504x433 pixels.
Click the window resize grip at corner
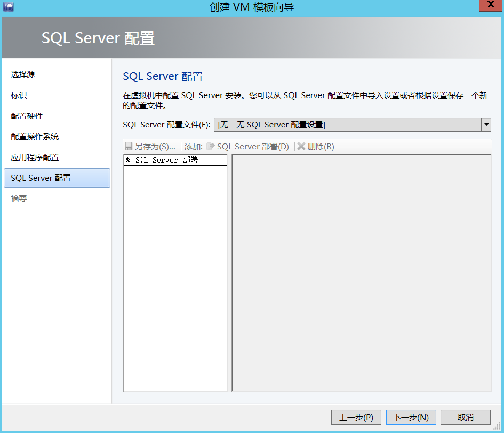tap(497, 426)
